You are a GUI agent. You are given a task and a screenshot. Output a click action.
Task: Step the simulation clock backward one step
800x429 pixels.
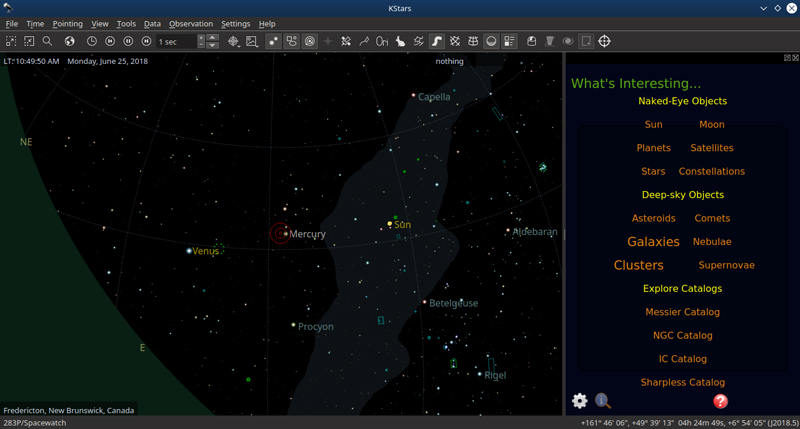(x=110, y=41)
